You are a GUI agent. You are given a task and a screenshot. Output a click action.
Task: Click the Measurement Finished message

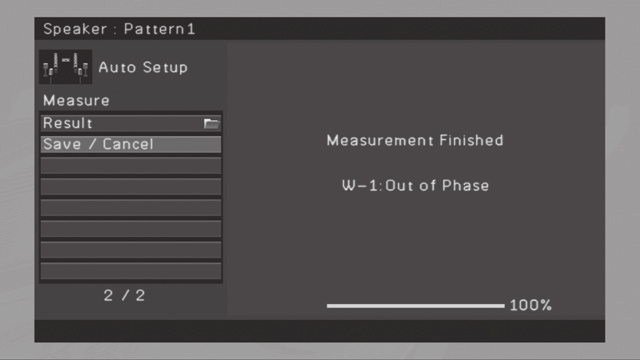(x=415, y=140)
